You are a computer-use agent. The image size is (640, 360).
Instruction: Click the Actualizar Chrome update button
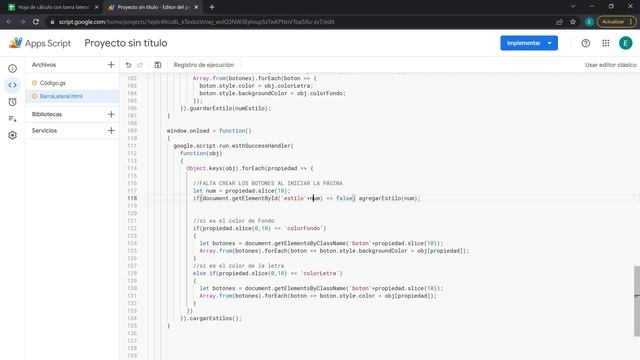pyautogui.click(x=616, y=22)
